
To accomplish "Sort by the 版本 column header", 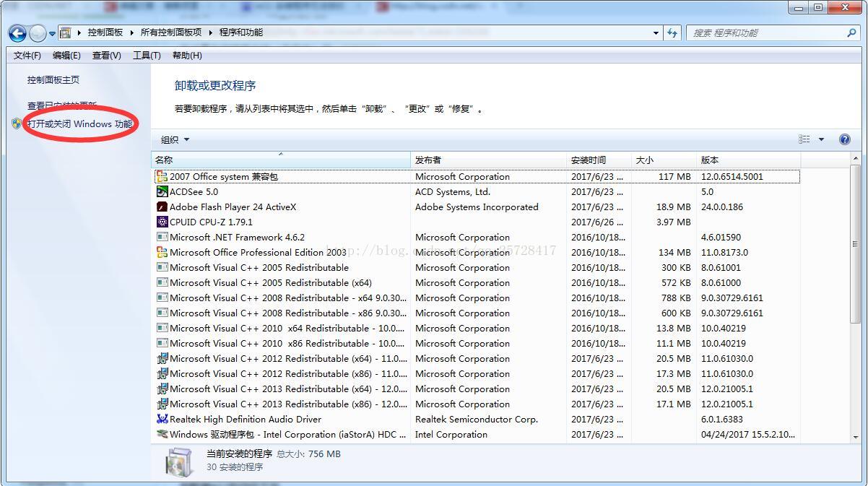I will 748,160.
